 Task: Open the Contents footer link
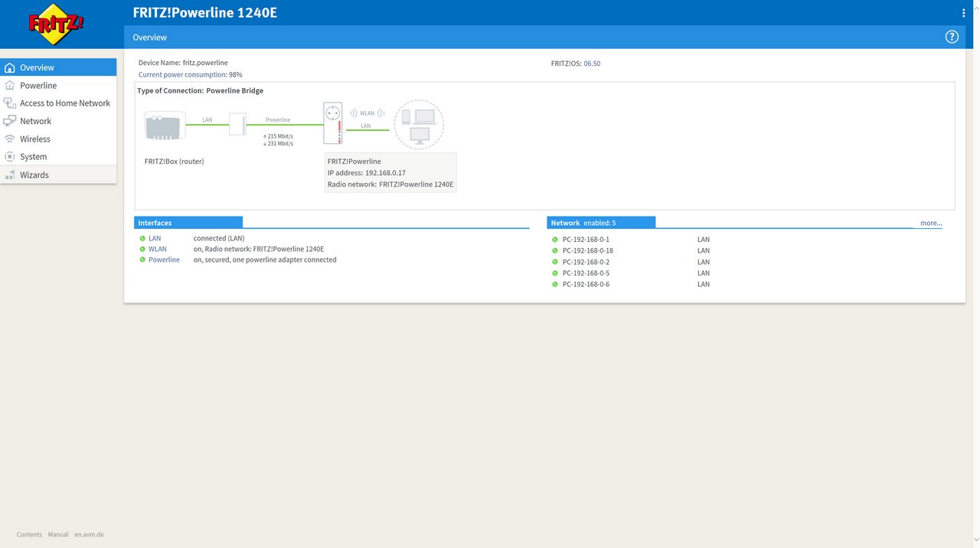tap(29, 535)
